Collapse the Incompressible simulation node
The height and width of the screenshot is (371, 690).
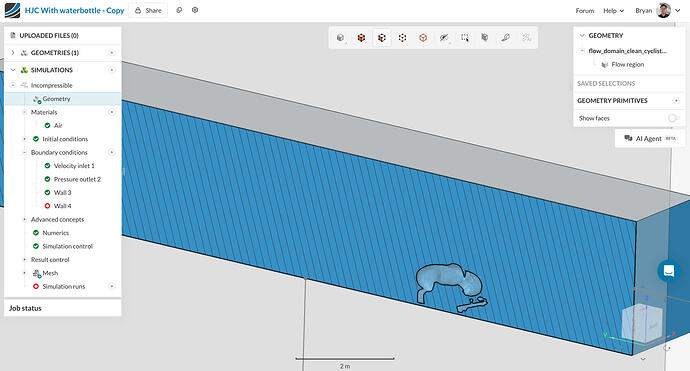tap(13, 85)
